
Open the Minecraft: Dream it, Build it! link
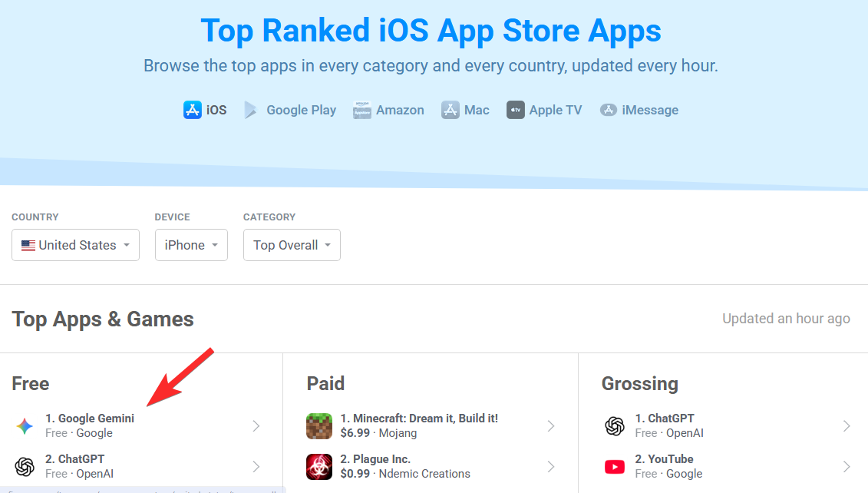(419, 419)
